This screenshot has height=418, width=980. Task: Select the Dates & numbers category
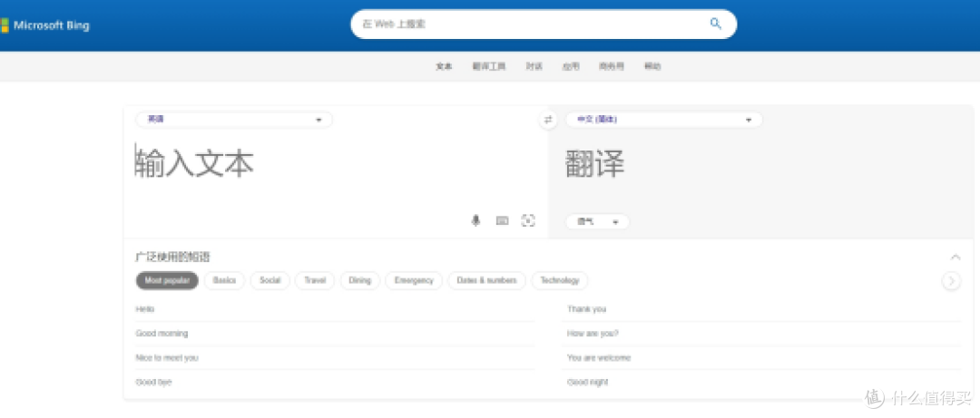coord(487,280)
